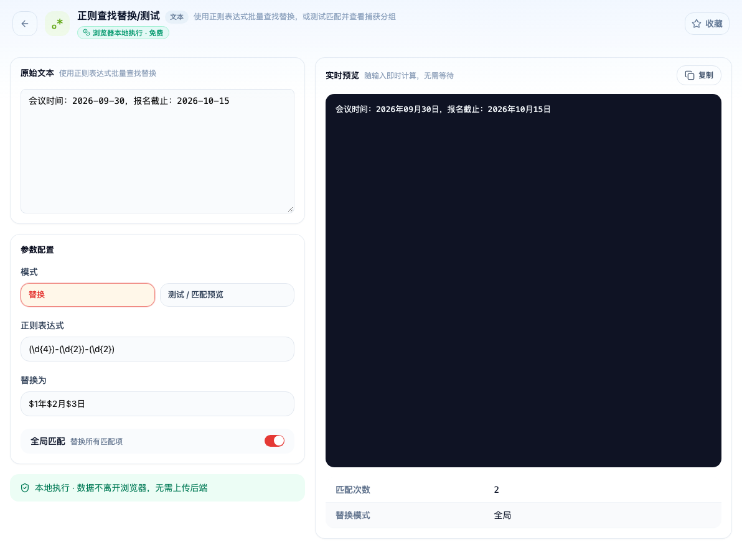Click the dark preview output area
Viewport: 742px width, 560px height.
tap(524, 281)
